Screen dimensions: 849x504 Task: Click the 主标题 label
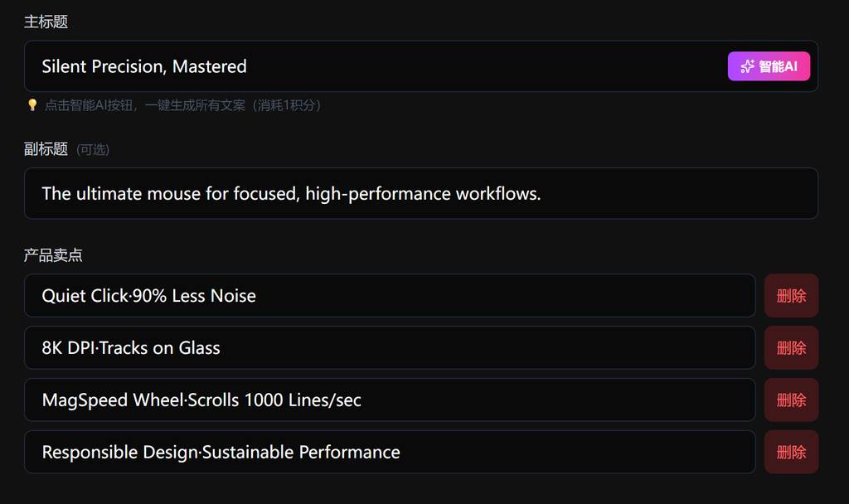46,22
